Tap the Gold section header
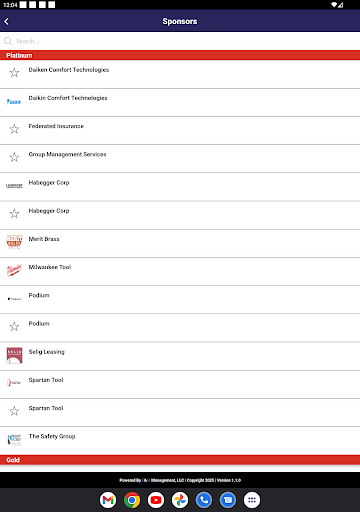360x512 pixels. (x=180, y=460)
